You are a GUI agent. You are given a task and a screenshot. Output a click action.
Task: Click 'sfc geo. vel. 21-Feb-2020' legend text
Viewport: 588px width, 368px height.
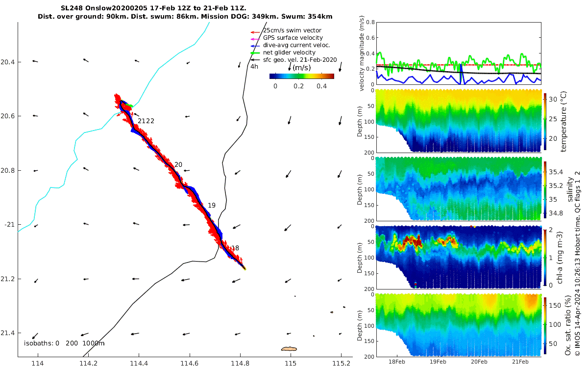click(300, 60)
